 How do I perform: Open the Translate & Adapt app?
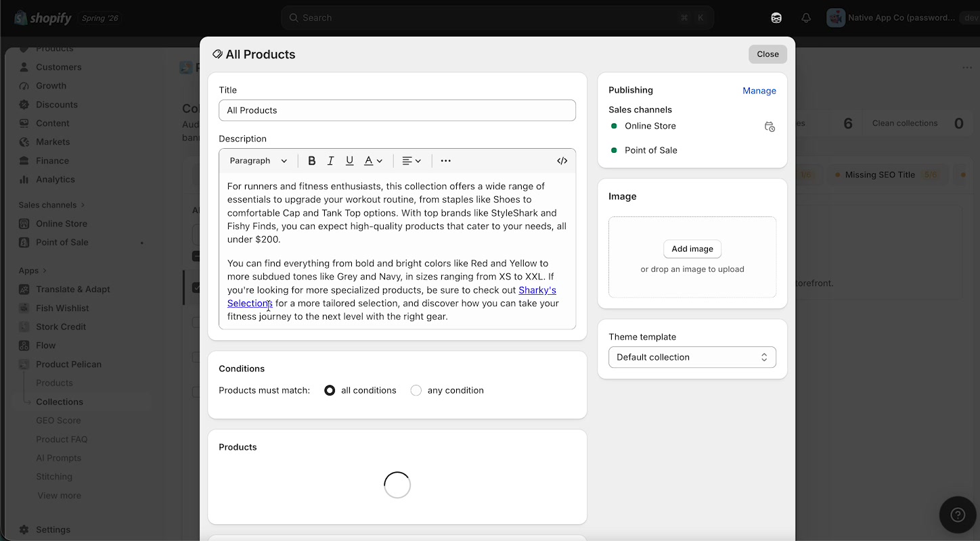pos(73,289)
